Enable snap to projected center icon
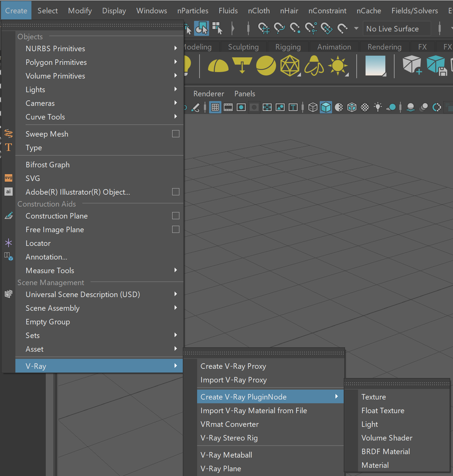453x476 pixels. 311,28
